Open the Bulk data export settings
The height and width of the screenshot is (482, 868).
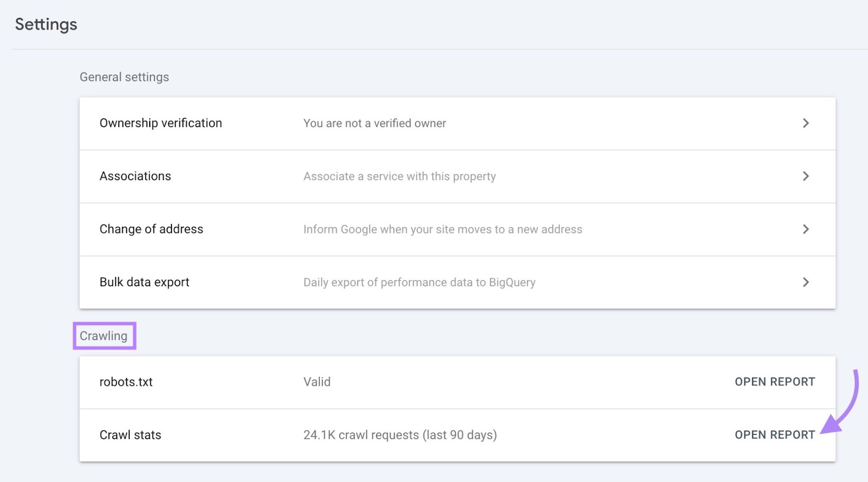click(x=144, y=282)
